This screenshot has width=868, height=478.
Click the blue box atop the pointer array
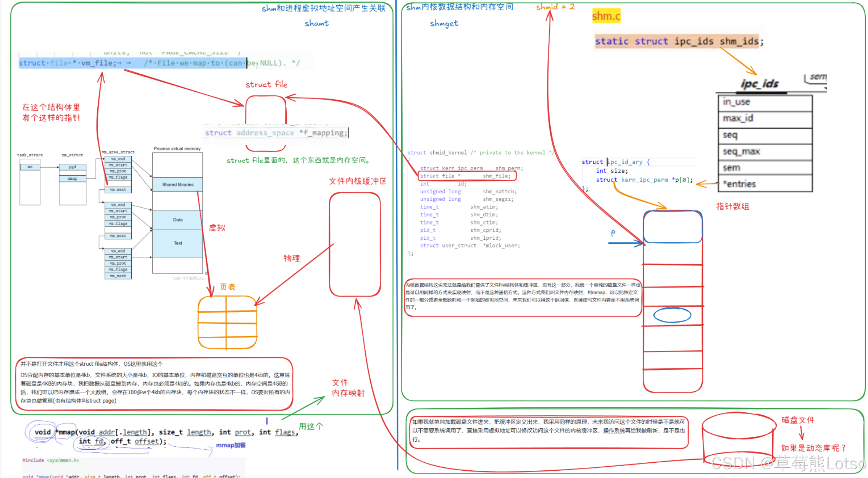(673, 227)
